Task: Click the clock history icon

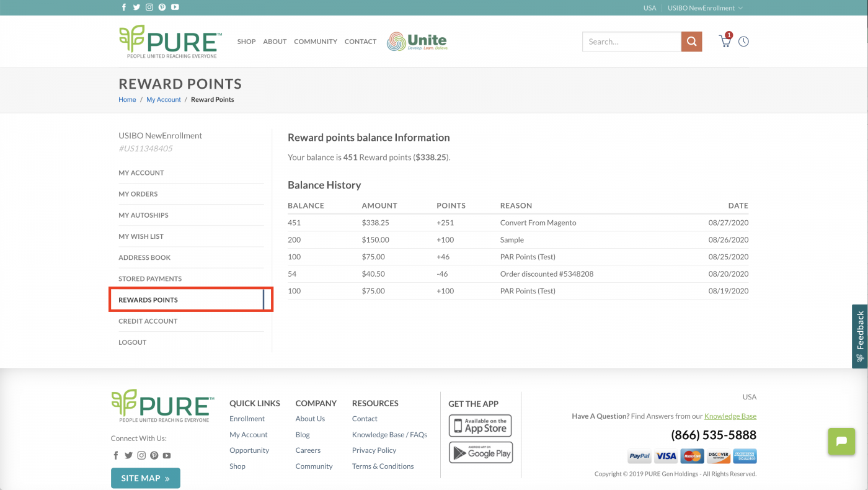Action: tap(743, 42)
